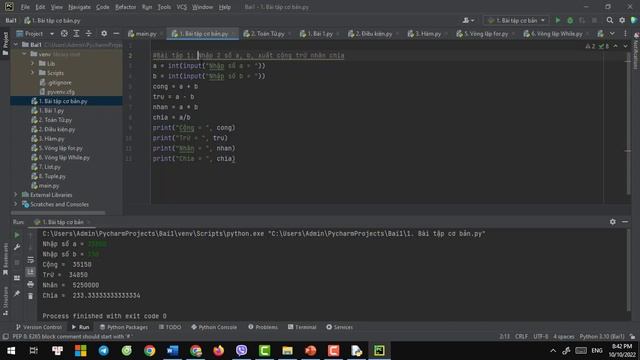Open Windows Start menu
The image size is (640, 360).
pos(11,351)
